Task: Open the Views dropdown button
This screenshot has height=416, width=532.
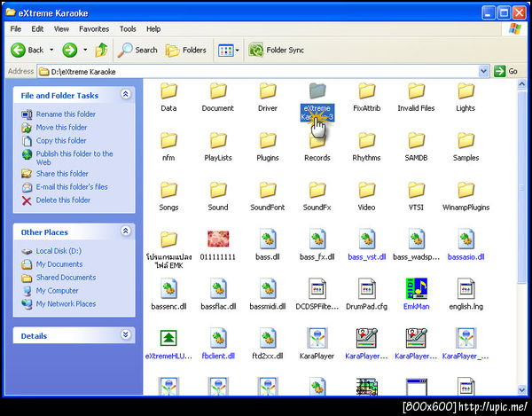Action: pyautogui.click(x=229, y=51)
